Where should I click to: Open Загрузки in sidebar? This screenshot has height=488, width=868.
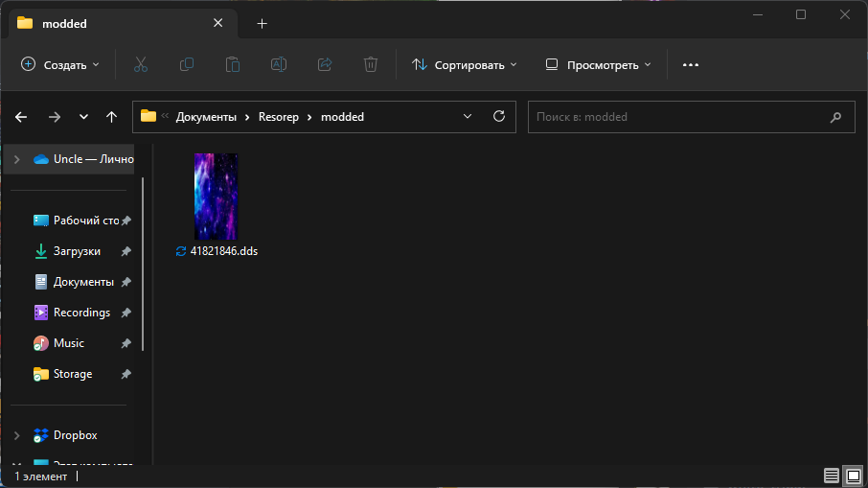[67, 251]
